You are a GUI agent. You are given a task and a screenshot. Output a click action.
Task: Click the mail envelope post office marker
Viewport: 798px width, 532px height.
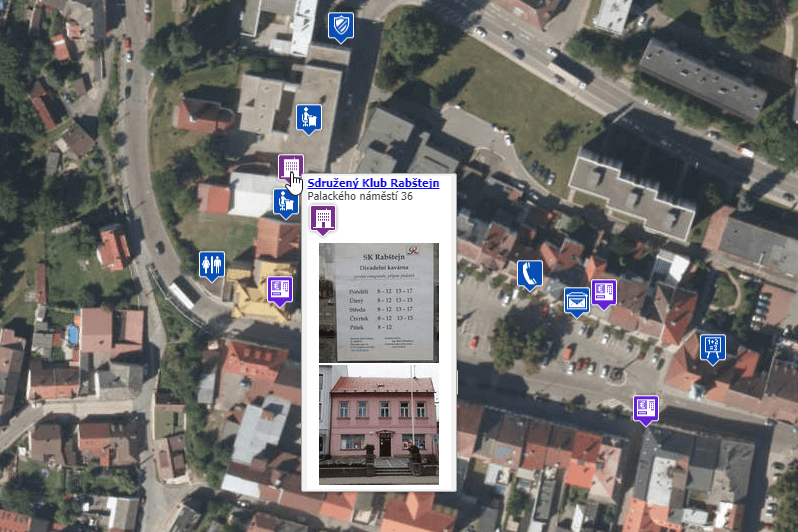coord(577,302)
